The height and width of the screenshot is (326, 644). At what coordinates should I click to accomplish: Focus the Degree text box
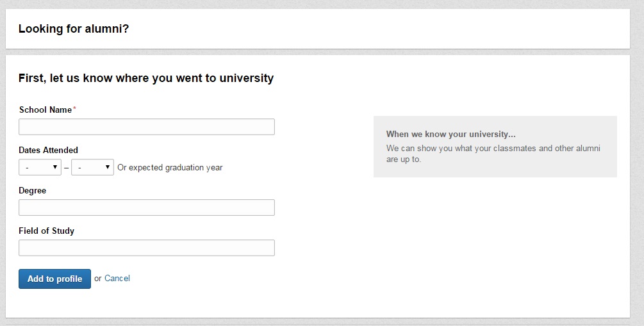coord(146,208)
